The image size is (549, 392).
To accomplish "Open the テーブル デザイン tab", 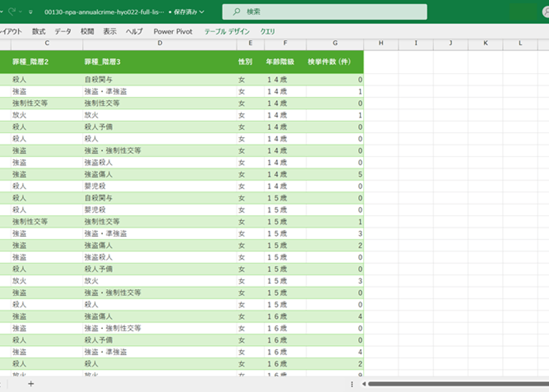I will pos(227,31).
